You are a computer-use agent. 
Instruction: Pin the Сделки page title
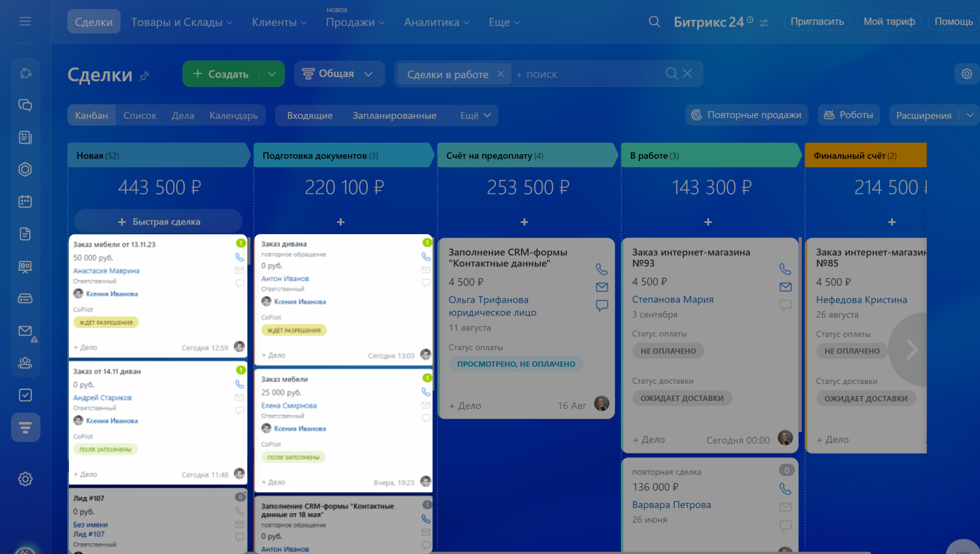[x=144, y=76]
